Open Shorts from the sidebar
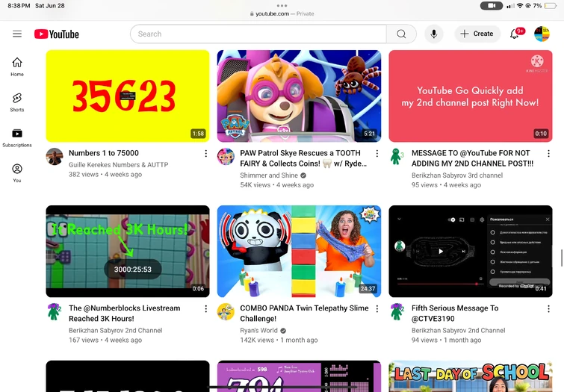 pos(17,102)
